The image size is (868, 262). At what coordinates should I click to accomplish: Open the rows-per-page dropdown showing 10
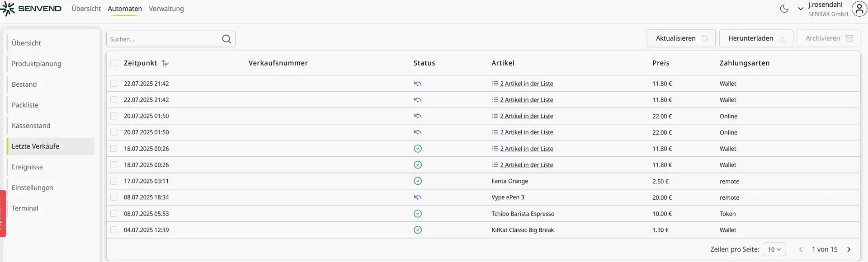[x=774, y=249]
